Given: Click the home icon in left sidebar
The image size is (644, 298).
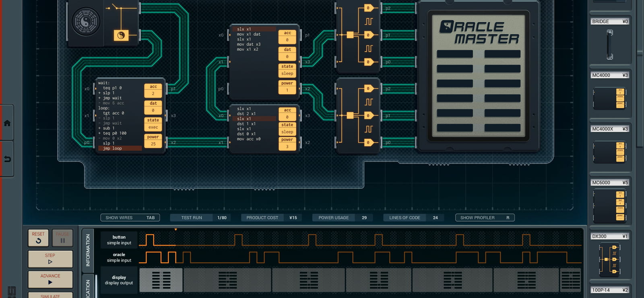Looking at the screenshot, I should [7, 123].
